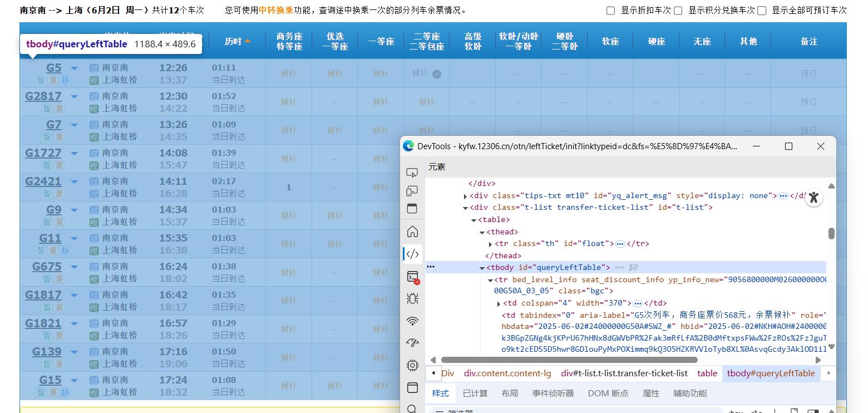This screenshot has height=413, width=868.
Task: Expand the dropdown arrow next to G2817
Action: pyautogui.click(x=74, y=97)
